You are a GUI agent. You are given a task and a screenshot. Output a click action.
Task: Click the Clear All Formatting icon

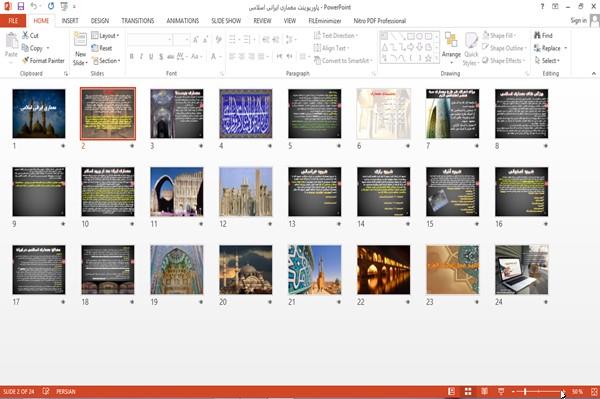coord(218,39)
